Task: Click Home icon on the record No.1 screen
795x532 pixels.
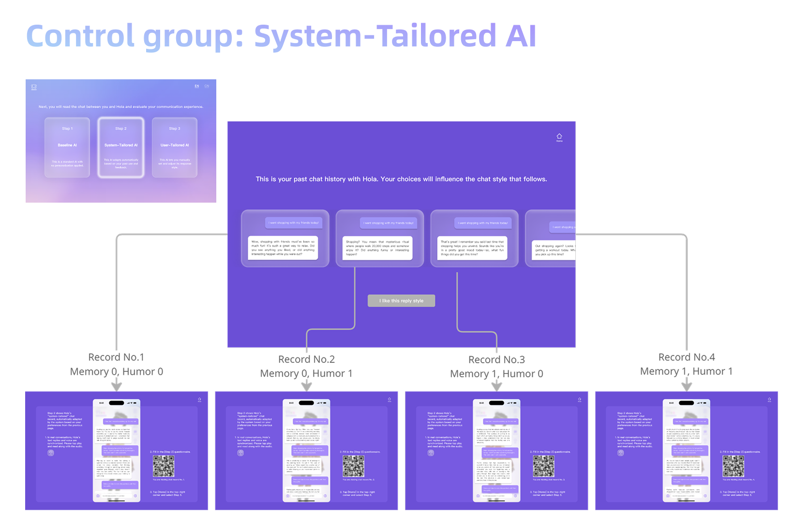Action: 199,399
